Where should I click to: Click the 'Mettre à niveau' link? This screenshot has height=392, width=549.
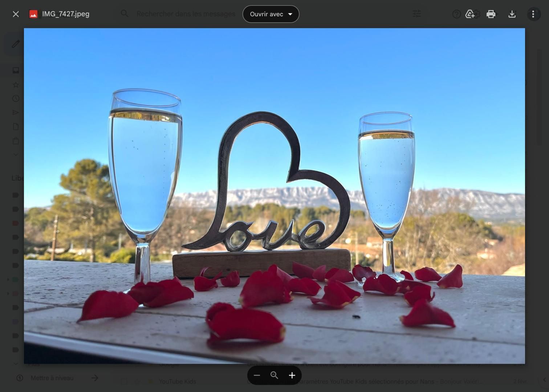pos(52,378)
